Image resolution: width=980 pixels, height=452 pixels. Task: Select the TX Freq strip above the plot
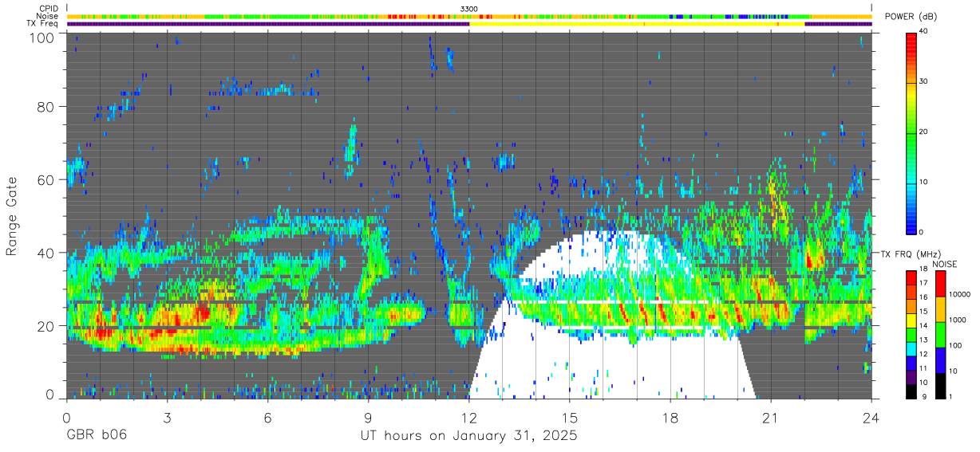[x=469, y=24]
